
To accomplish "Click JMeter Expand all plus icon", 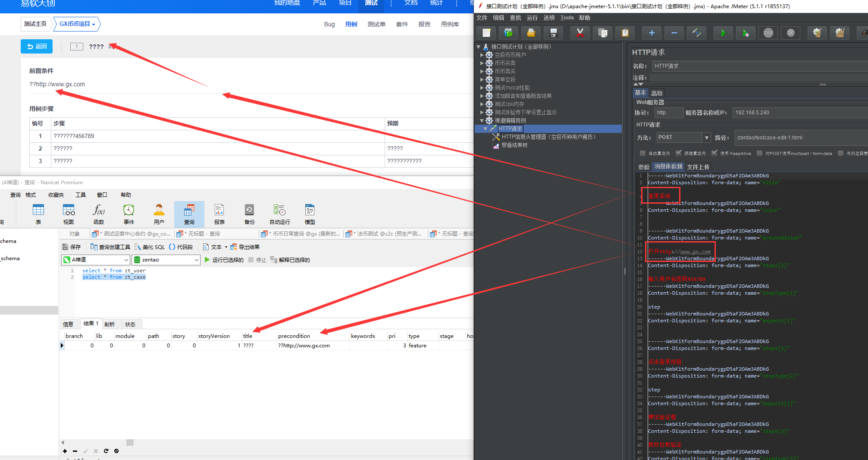I will [652, 33].
